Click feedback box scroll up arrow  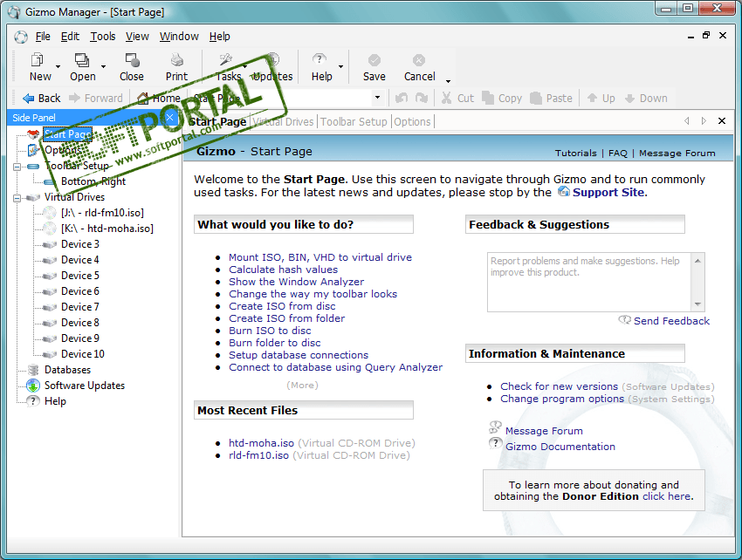[x=698, y=261]
